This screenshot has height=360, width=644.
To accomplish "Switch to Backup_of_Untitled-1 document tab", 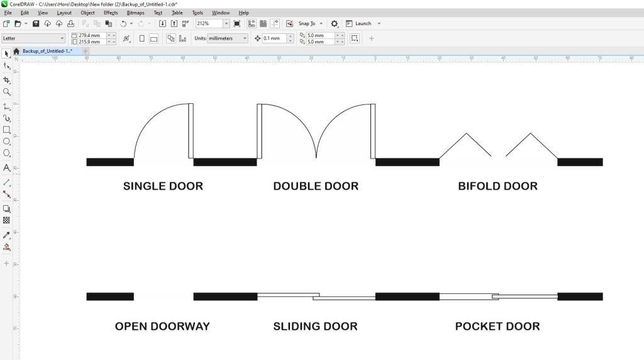I will click(x=47, y=51).
